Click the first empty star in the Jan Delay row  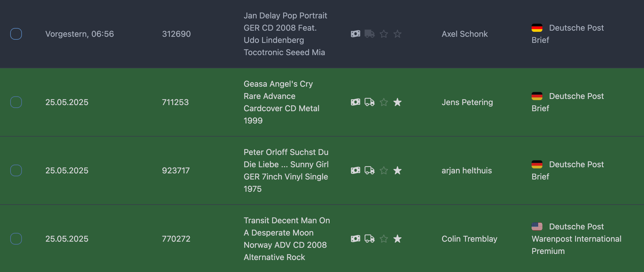384,34
